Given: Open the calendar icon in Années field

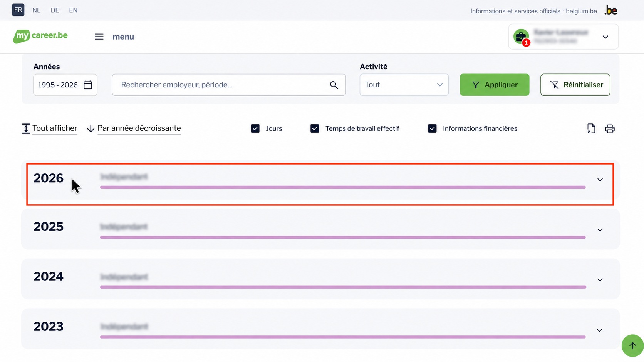Looking at the screenshot, I should (88, 85).
